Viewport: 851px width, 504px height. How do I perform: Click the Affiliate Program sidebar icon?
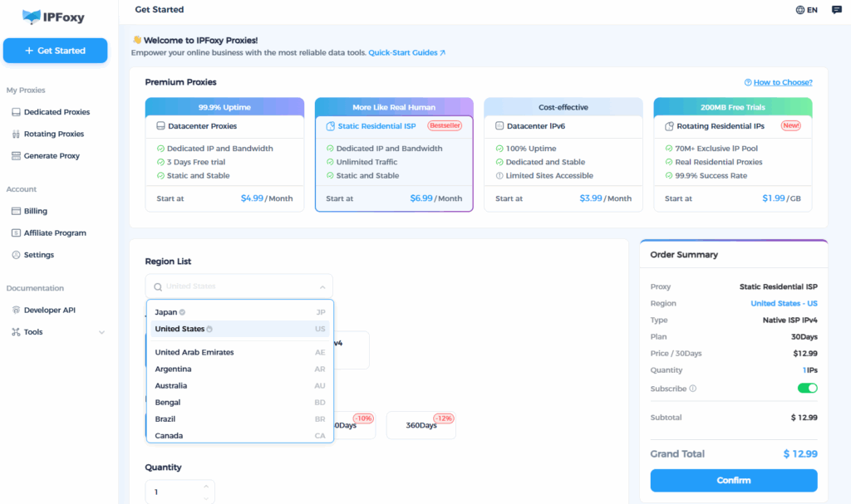[x=16, y=233]
